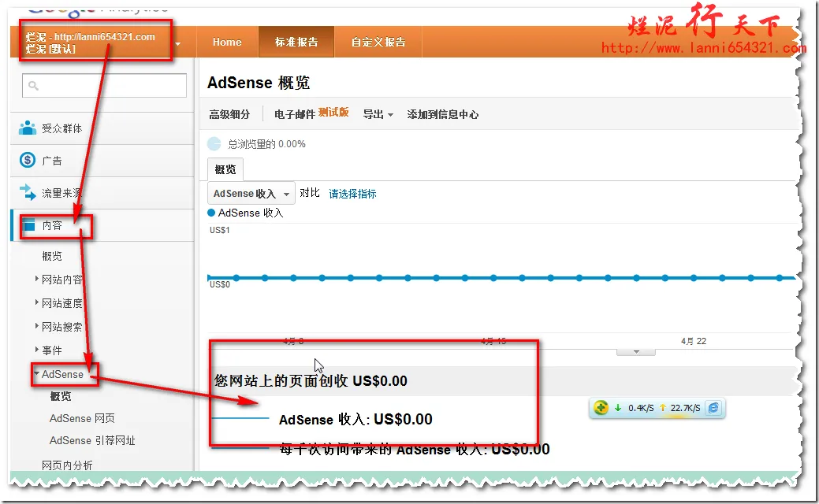Open the 受众群体 audience icon
The width and height of the screenshot is (819, 504).
tap(27, 128)
